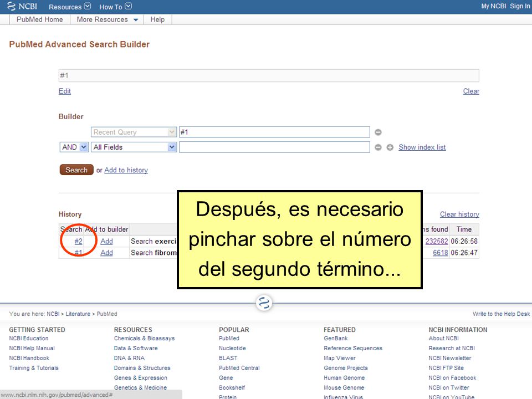Clear history of searches
Viewport: 532px width, 399px height.
tap(459, 214)
